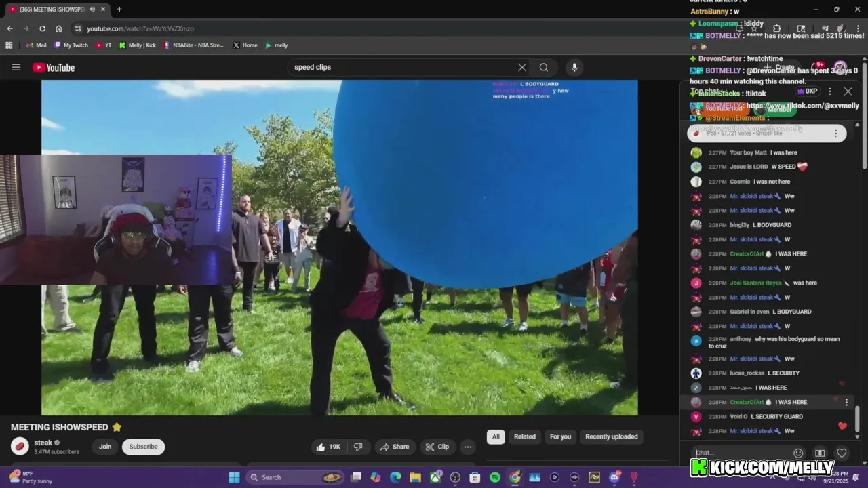Like the video with thumbs up
868x488 pixels.
click(x=329, y=447)
